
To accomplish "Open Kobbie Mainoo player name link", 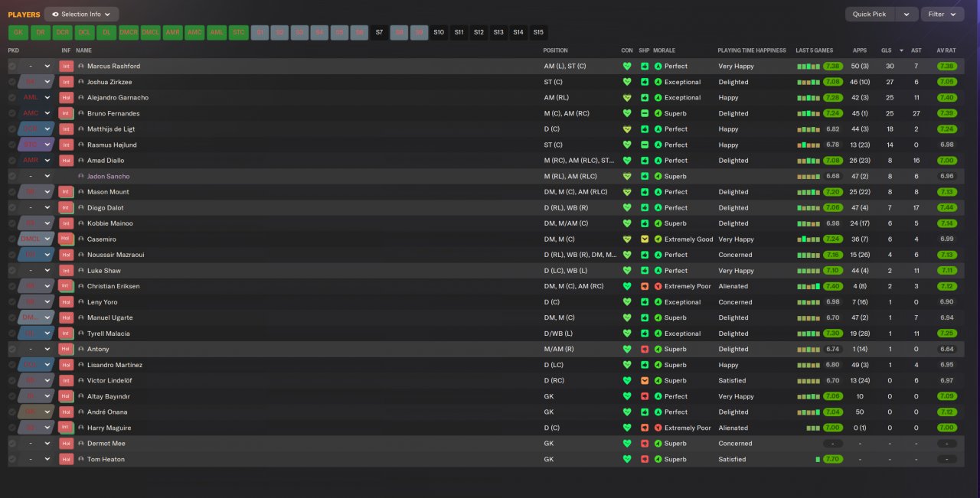I will tap(110, 223).
